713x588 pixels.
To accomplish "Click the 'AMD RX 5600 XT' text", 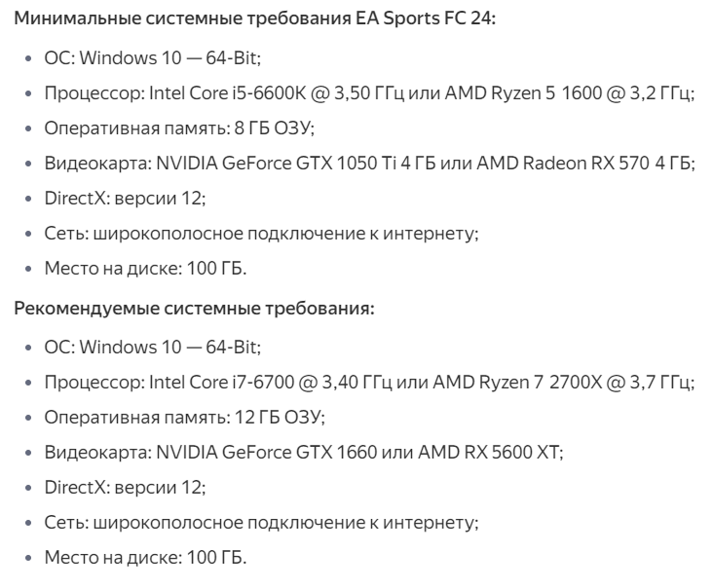I will coord(488,452).
